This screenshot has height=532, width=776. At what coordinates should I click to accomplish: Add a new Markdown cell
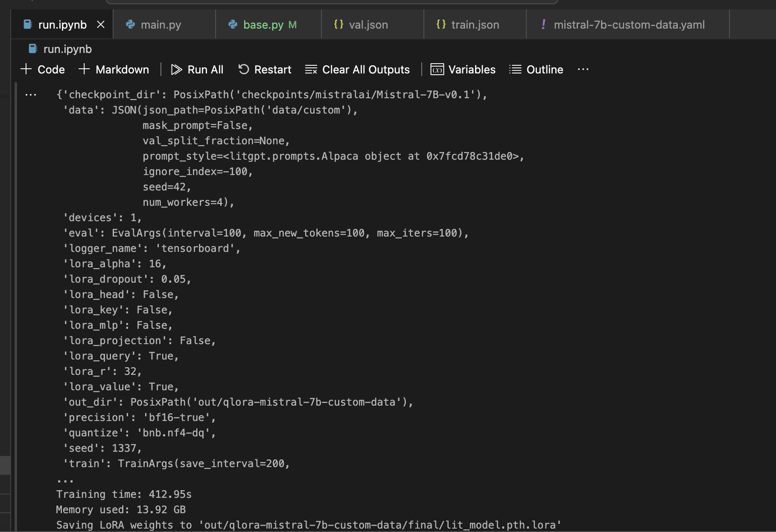tap(114, 70)
